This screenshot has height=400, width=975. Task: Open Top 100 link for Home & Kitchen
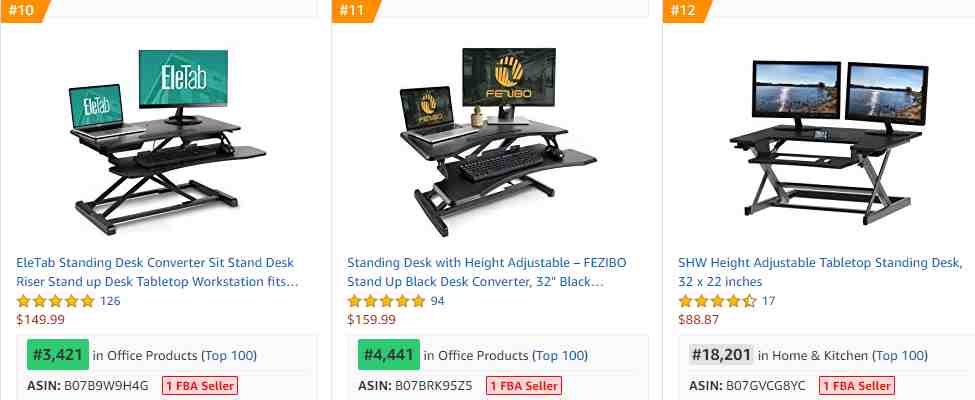pos(900,356)
